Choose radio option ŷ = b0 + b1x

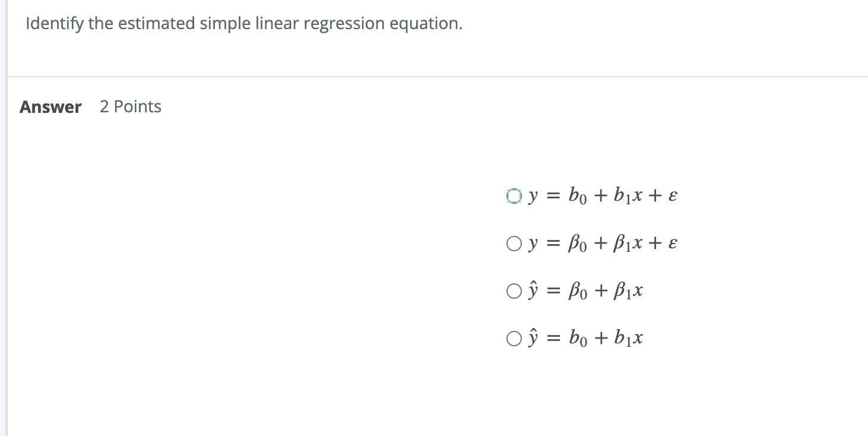tap(514, 339)
